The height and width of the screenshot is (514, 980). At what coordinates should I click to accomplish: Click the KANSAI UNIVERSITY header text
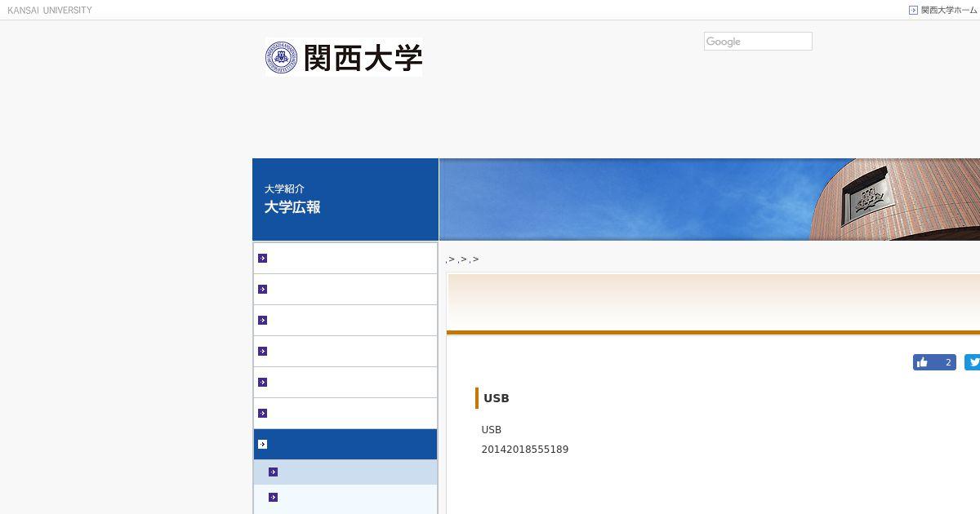coord(50,11)
